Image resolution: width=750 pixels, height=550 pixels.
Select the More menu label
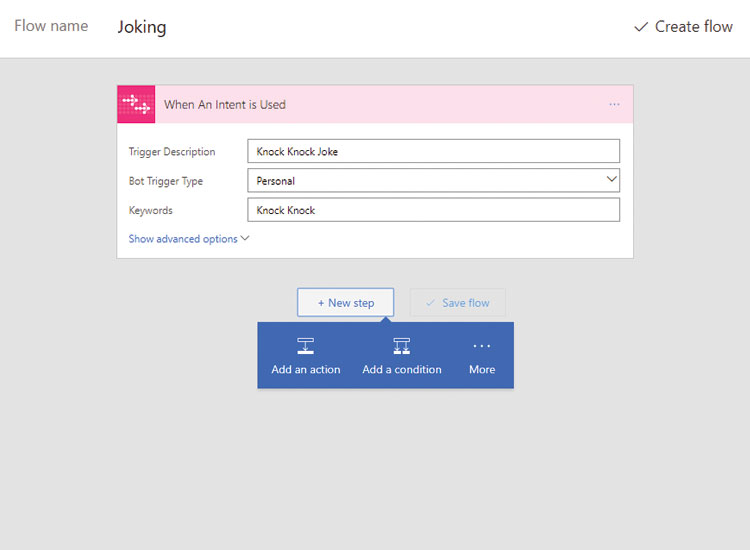[482, 370]
